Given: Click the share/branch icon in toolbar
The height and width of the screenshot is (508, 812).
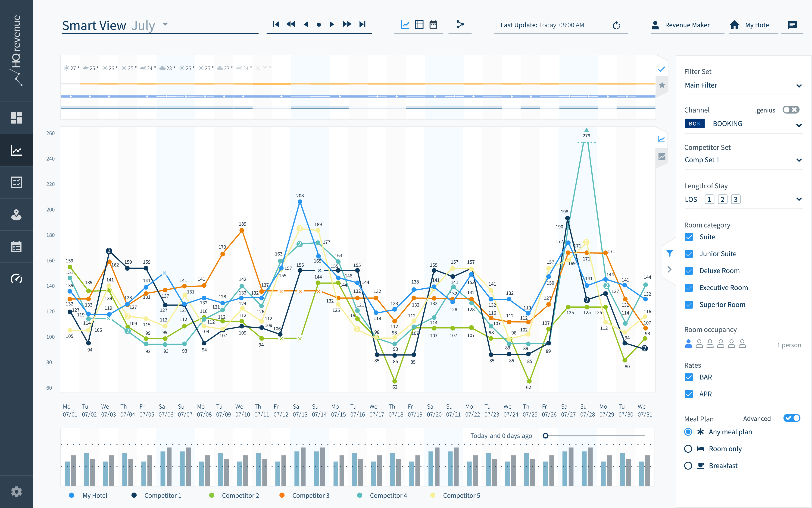Looking at the screenshot, I should (460, 25).
